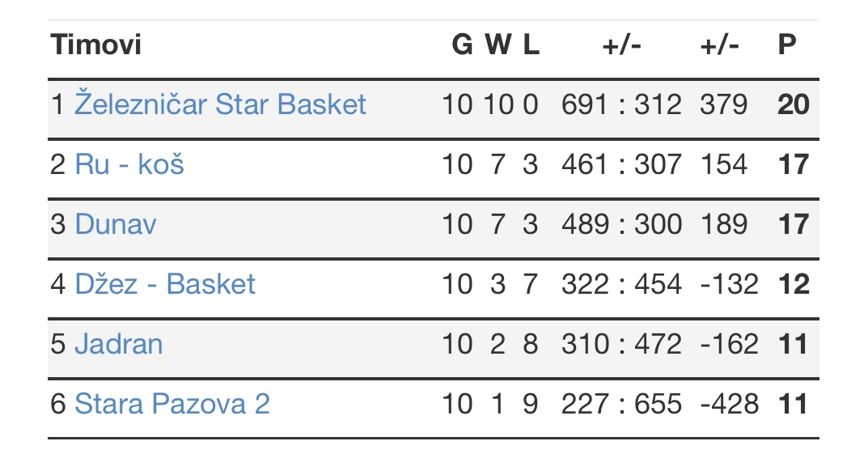Open the Jadran team link
The width and height of the screenshot is (868, 454).
(x=118, y=344)
